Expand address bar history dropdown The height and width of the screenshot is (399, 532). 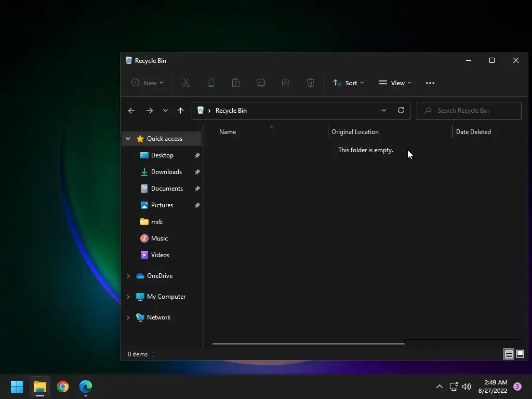(384, 110)
